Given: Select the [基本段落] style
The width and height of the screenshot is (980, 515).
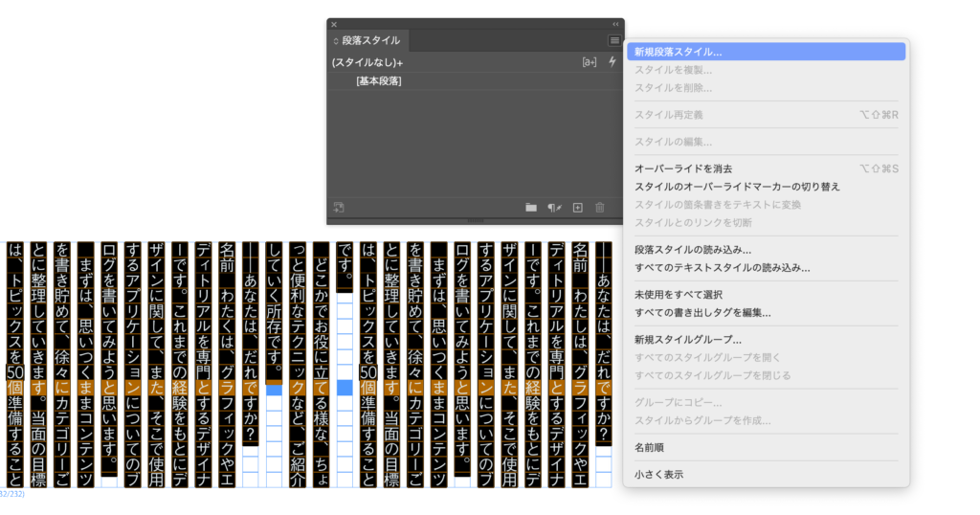Looking at the screenshot, I should pos(378,81).
